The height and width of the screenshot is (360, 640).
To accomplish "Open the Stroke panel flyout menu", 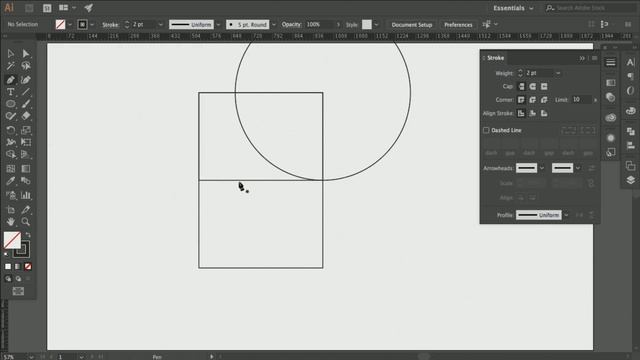I will [x=594, y=58].
